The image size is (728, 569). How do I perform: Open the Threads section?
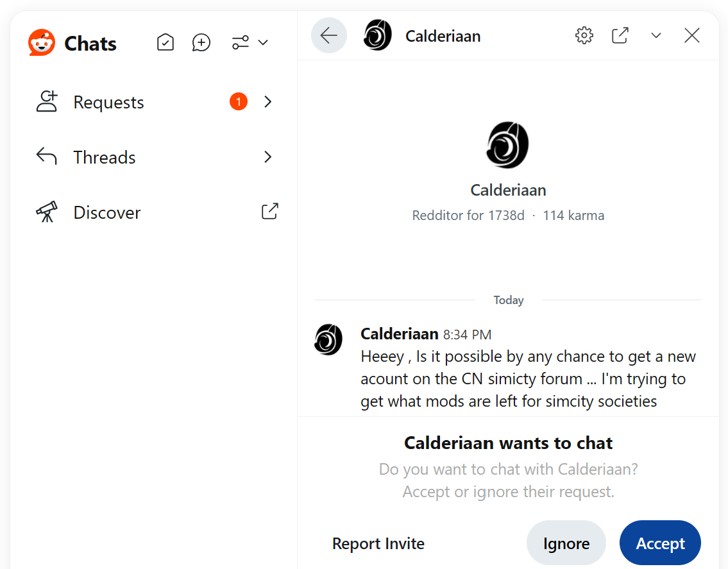tap(105, 157)
